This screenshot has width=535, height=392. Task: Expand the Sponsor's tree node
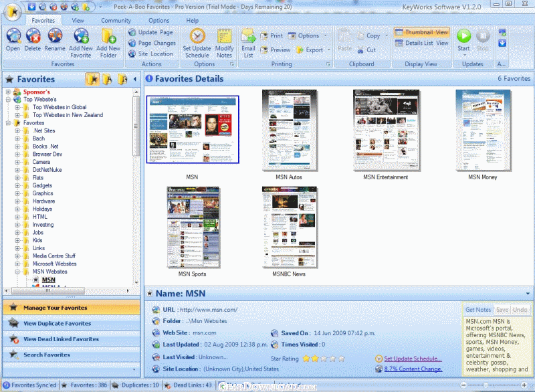(x=8, y=92)
